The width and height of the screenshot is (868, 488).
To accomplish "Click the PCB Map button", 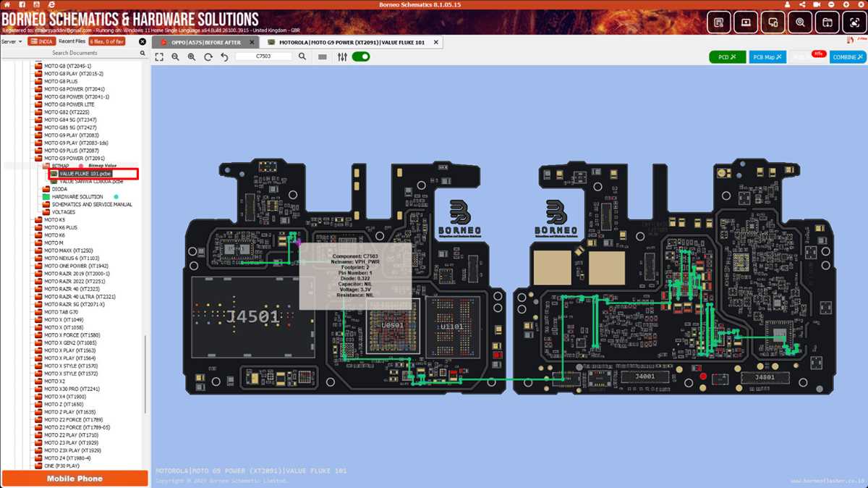I will (767, 57).
